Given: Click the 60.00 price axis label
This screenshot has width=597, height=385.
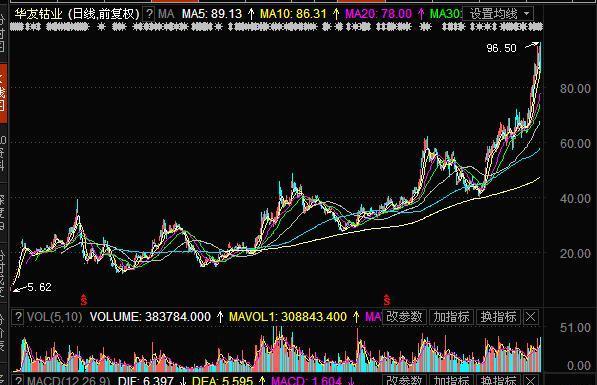Looking at the screenshot, I should pos(575,144).
